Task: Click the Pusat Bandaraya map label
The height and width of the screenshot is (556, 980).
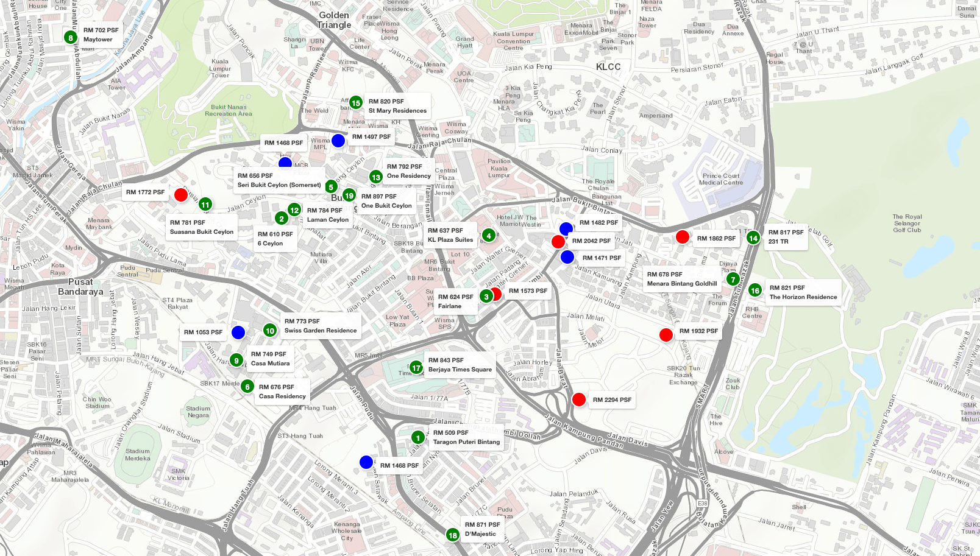Action: [x=80, y=287]
